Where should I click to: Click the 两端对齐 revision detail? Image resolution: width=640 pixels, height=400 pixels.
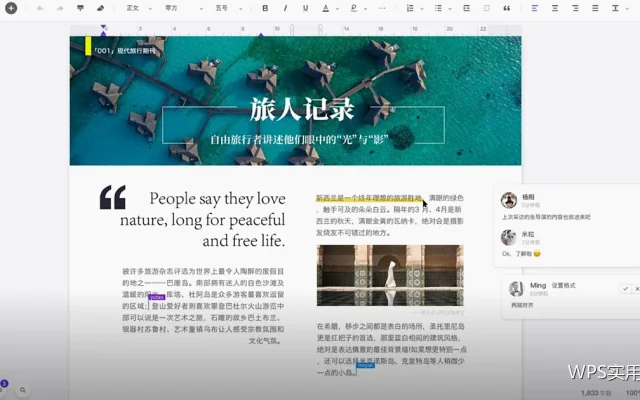click(x=522, y=305)
